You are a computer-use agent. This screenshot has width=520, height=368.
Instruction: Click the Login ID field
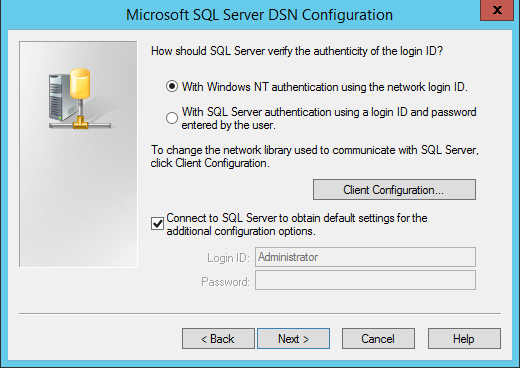pyautogui.click(x=365, y=257)
